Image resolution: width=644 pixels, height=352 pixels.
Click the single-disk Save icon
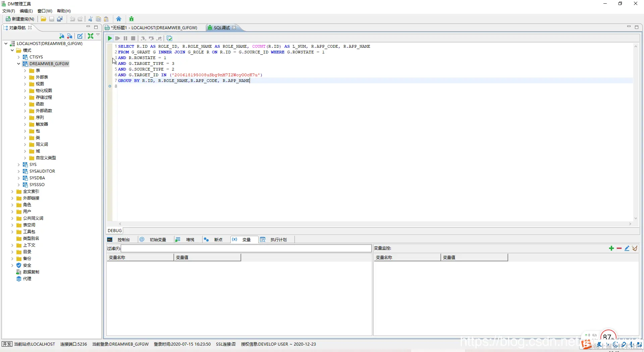point(52,19)
